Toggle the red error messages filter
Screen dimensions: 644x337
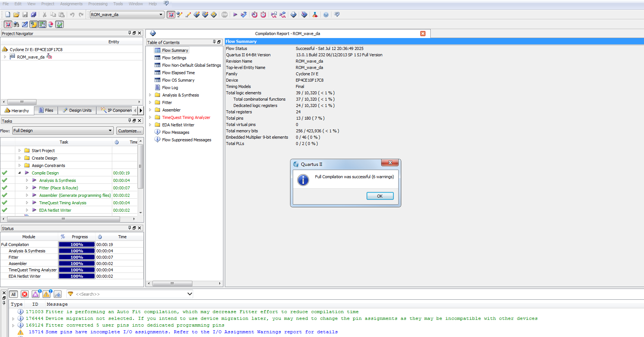click(x=25, y=294)
